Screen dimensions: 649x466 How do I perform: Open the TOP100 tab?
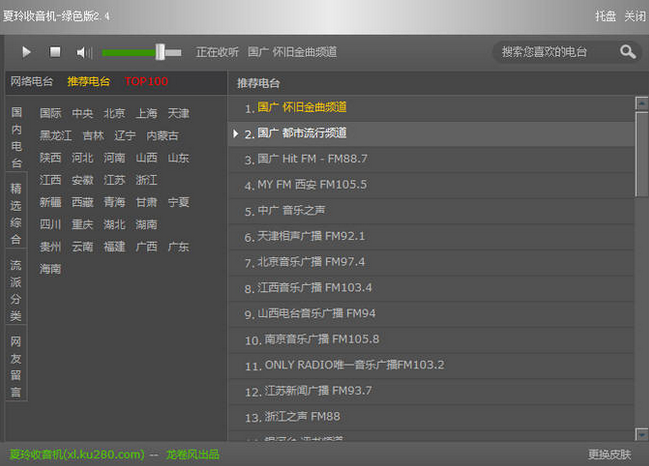(x=146, y=81)
